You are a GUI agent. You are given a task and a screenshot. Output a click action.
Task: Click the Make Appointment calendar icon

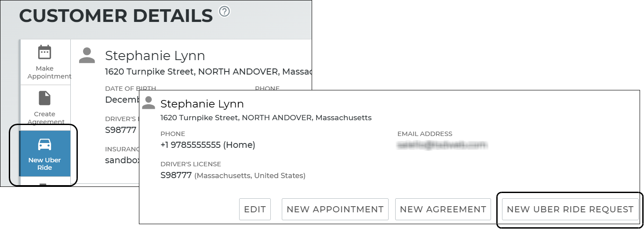[x=44, y=53]
